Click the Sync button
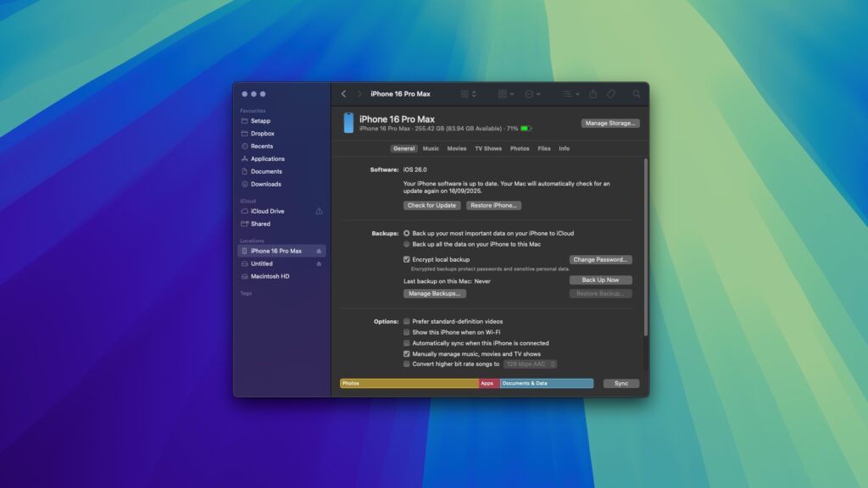Screen dimensions: 868x488 621,384
